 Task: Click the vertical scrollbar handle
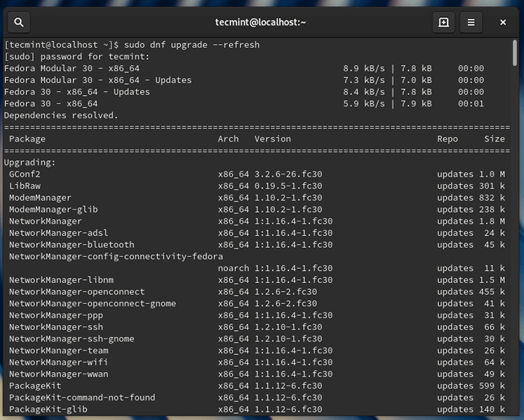coord(515,55)
